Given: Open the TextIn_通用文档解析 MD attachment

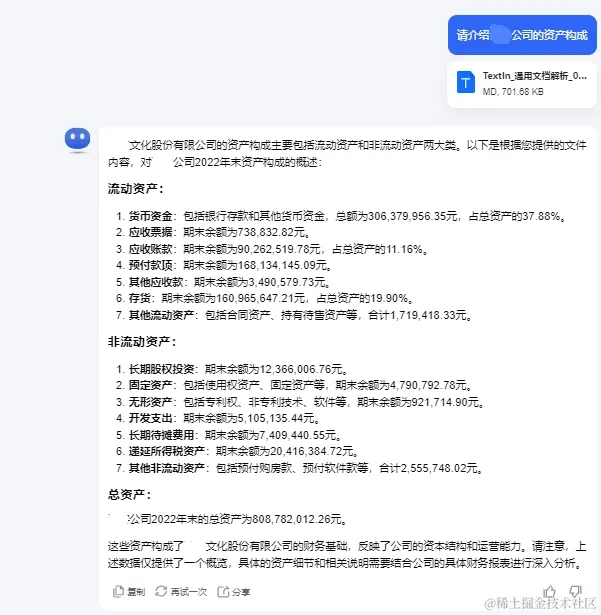Looking at the screenshot, I should pos(522,84).
